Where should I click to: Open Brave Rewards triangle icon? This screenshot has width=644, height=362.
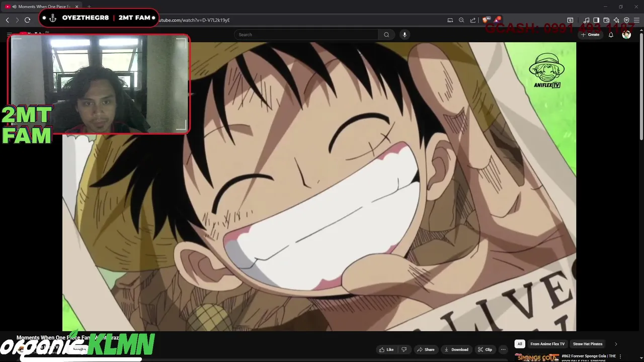497,20
